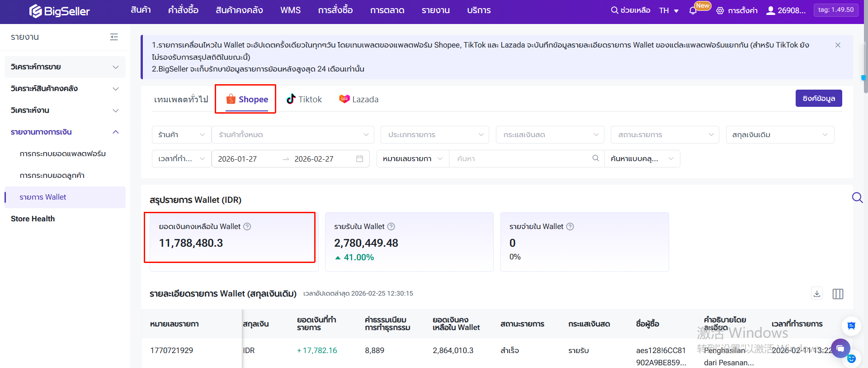Switch to the Tiktok tab
868x368 pixels.
304,100
